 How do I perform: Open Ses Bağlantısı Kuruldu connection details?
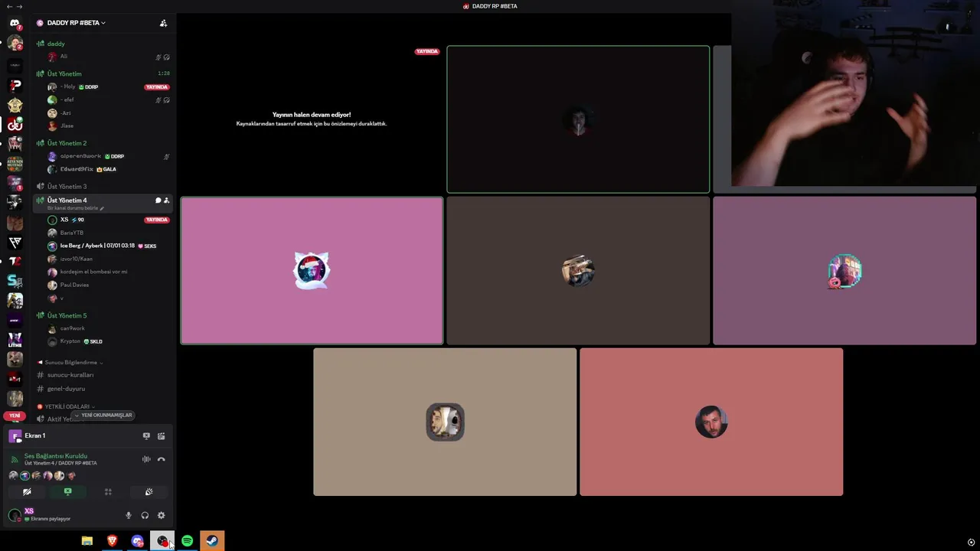pyautogui.click(x=56, y=456)
